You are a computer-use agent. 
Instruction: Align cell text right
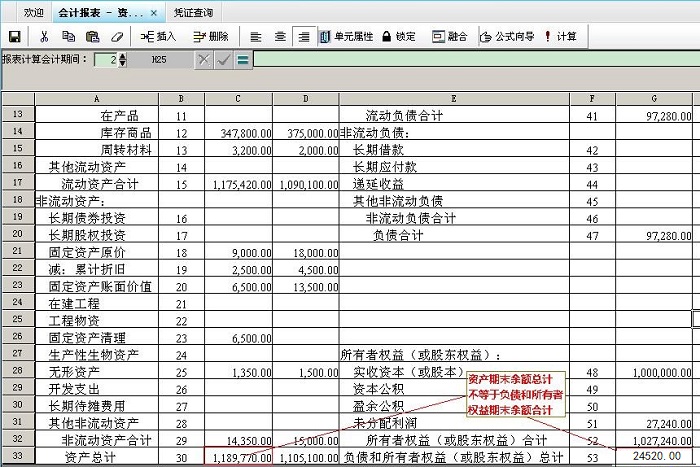coord(304,37)
